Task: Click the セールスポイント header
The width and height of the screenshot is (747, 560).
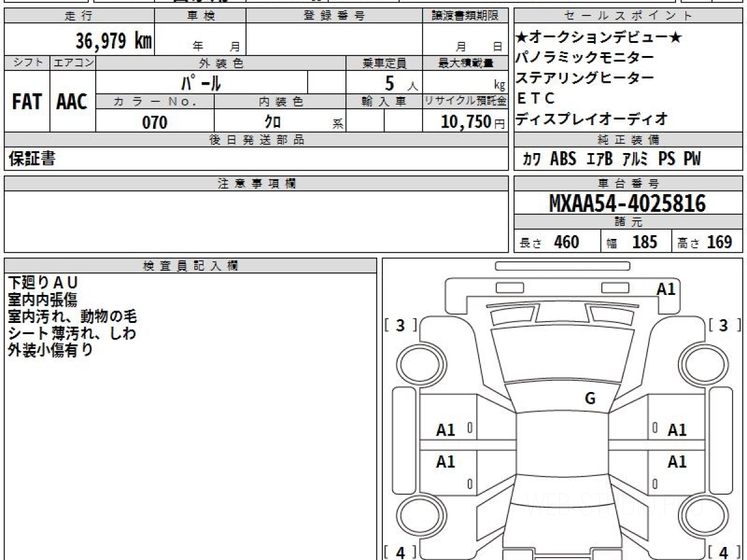Action: (x=628, y=16)
